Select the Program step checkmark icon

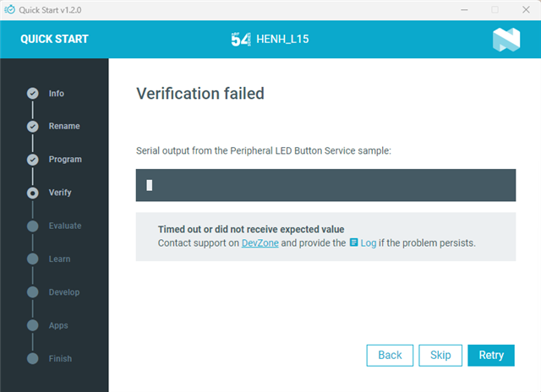click(x=33, y=160)
